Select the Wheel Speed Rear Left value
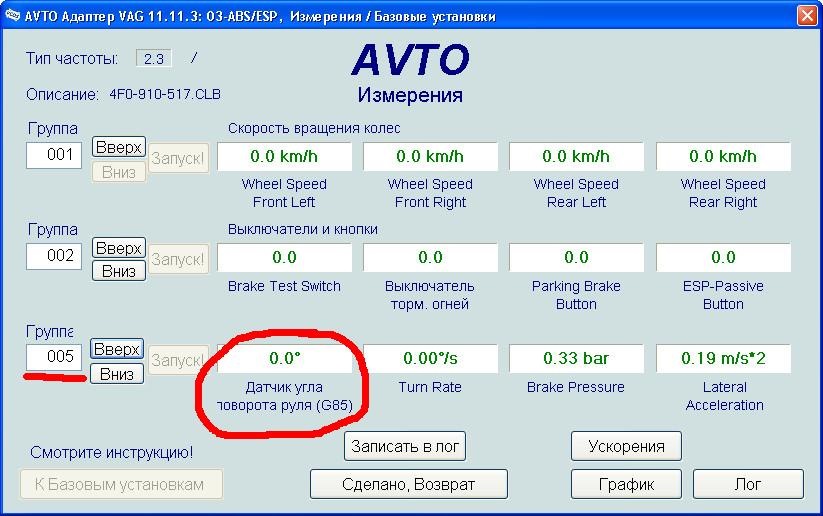This screenshot has width=823, height=516. pyautogui.click(x=576, y=156)
